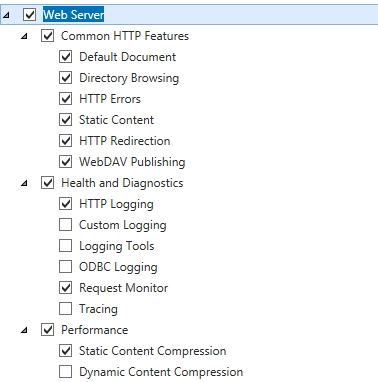Enable the Tracing checkbox
This screenshot has height=382, width=378.
pyautogui.click(x=66, y=309)
